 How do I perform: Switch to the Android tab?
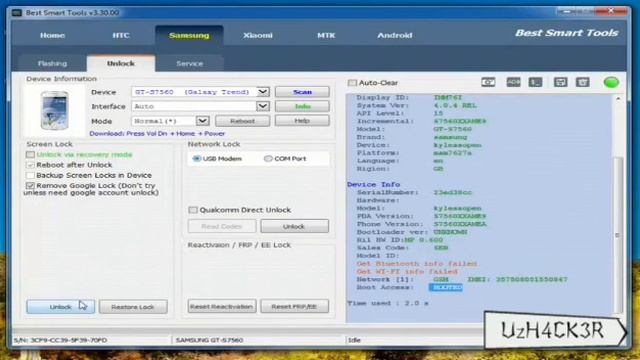pos(395,36)
